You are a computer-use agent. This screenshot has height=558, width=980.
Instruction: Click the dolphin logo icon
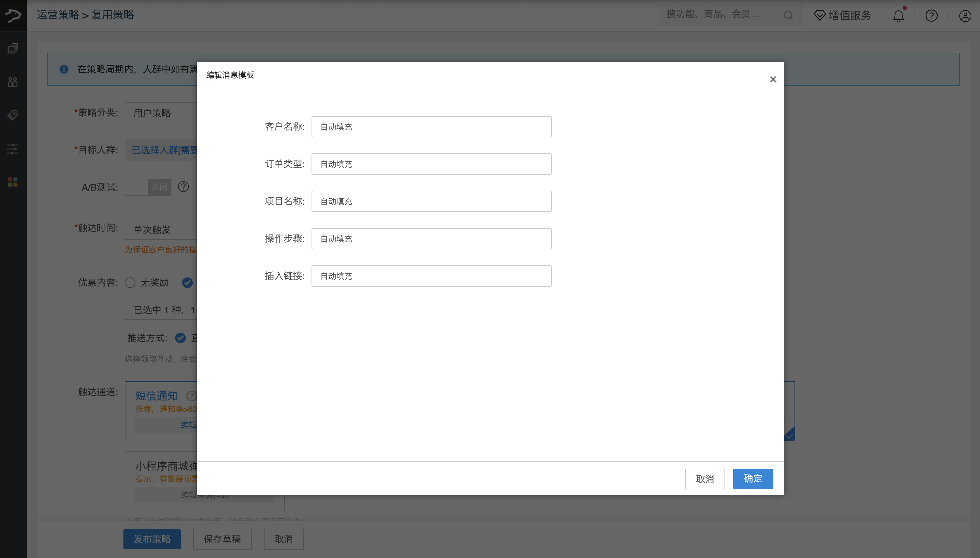click(13, 15)
